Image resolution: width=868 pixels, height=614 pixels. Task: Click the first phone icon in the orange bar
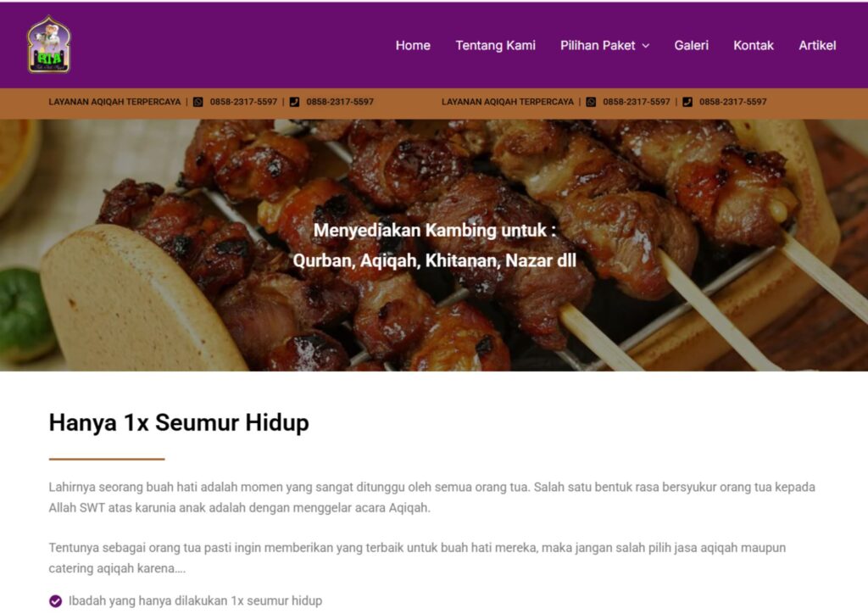point(294,102)
